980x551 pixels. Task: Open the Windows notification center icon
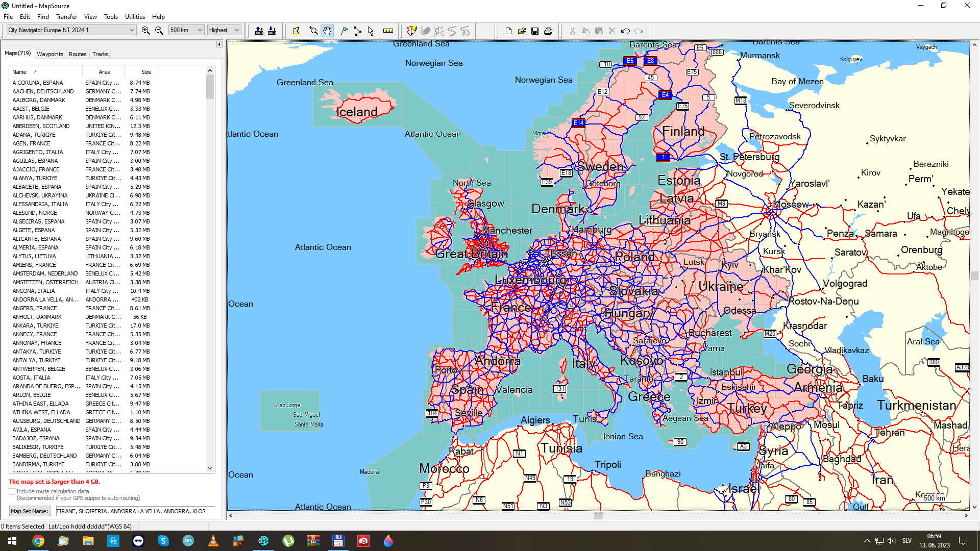coord(963,541)
